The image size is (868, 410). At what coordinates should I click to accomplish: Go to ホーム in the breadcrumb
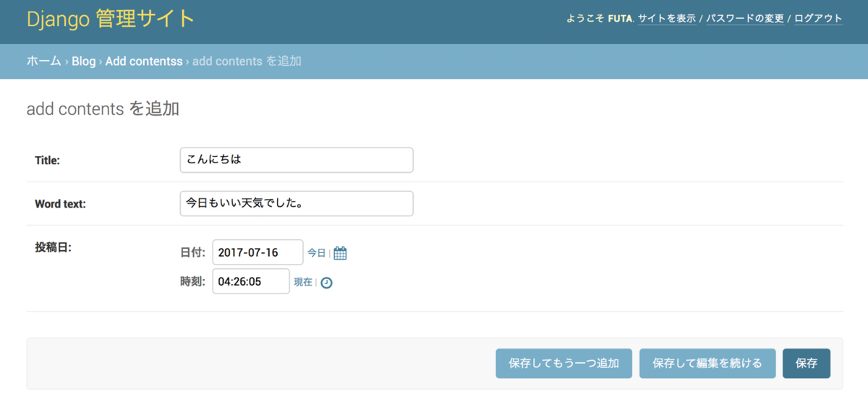coord(43,61)
